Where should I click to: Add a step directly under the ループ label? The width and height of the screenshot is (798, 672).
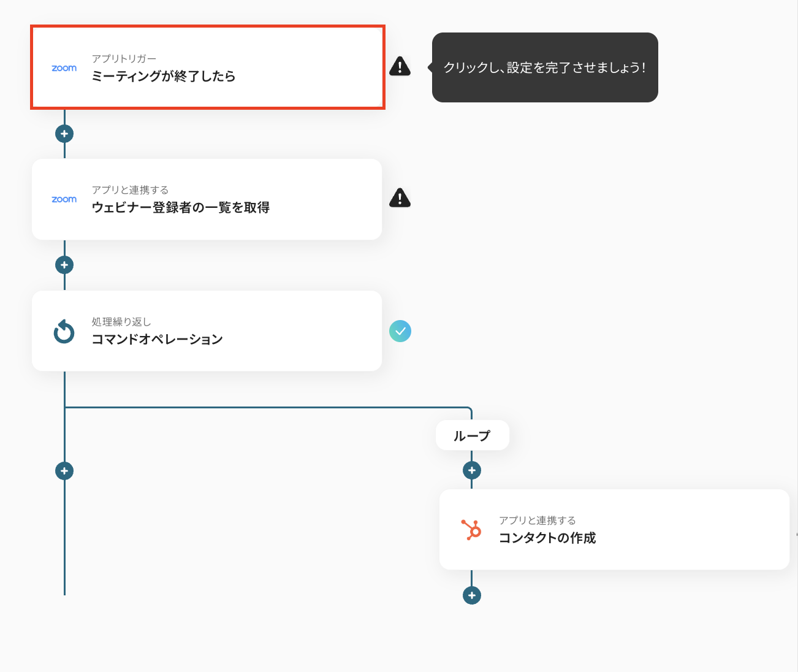(x=472, y=470)
